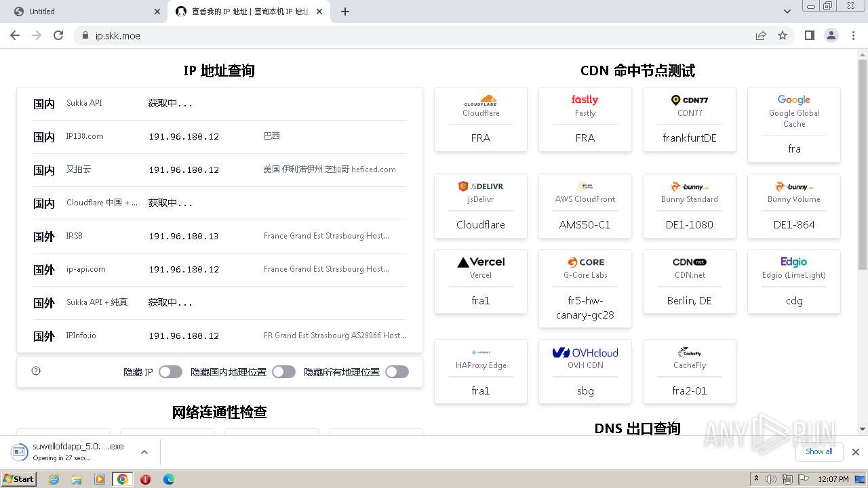
Task: Click the CacheFly logo
Action: (x=690, y=352)
